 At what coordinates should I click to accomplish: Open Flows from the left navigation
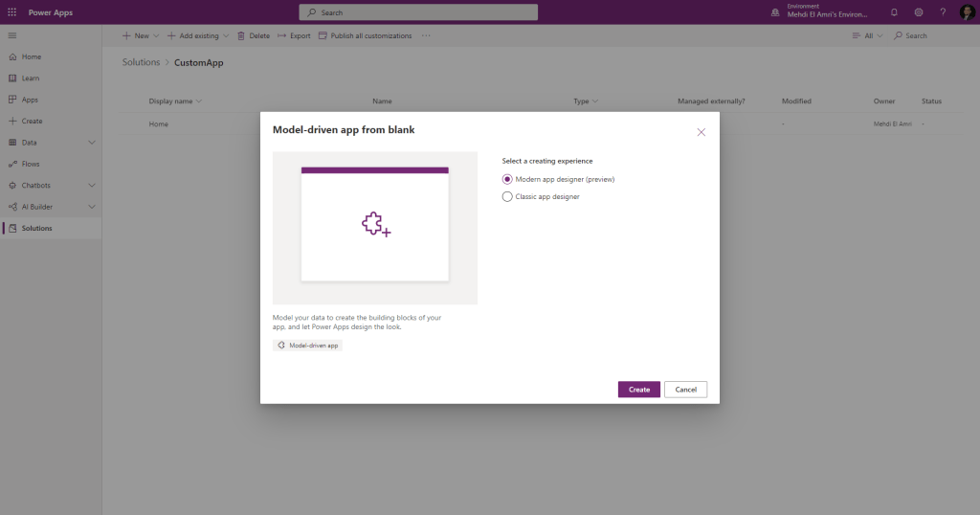31,164
